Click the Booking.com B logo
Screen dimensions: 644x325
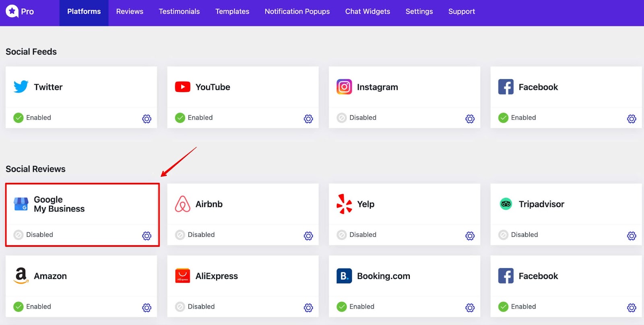tap(344, 276)
